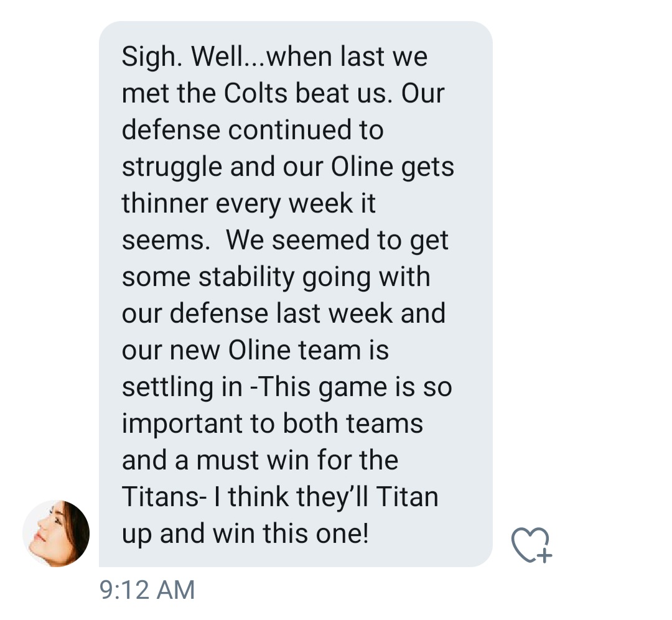Image resolution: width=672 pixels, height=620 pixels.
Task: Add a heart reaction to the message
Action: (x=531, y=545)
